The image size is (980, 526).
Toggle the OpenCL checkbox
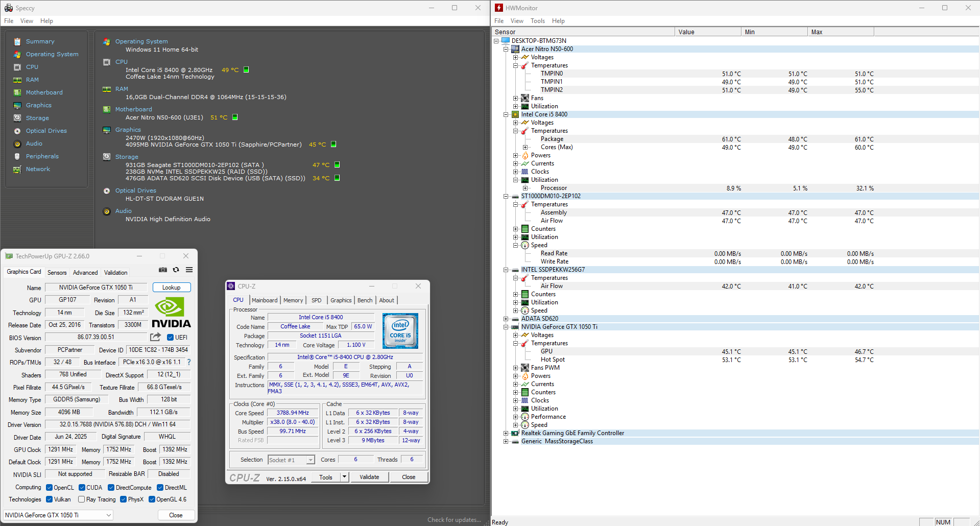click(49, 488)
